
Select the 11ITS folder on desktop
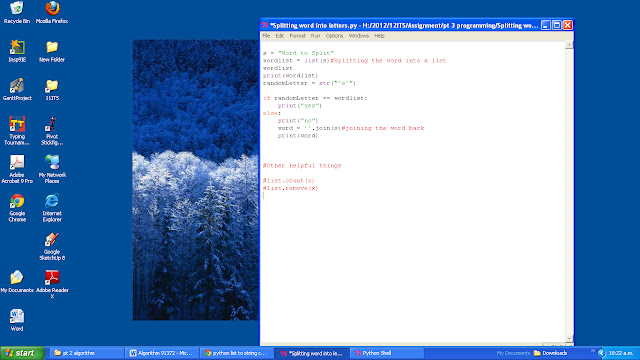click(52, 89)
